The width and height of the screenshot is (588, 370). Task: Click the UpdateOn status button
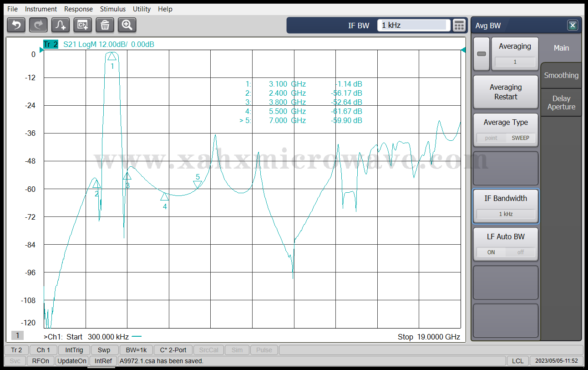click(x=71, y=361)
